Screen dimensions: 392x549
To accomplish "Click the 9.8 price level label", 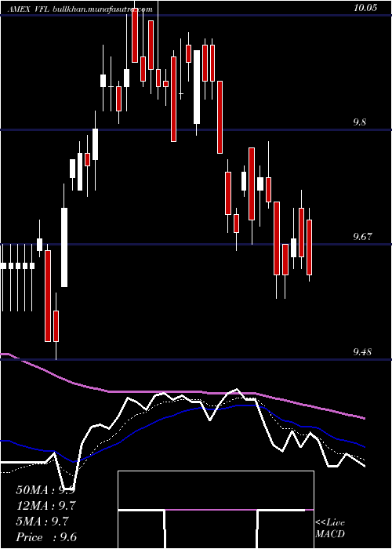I will point(359,122).
